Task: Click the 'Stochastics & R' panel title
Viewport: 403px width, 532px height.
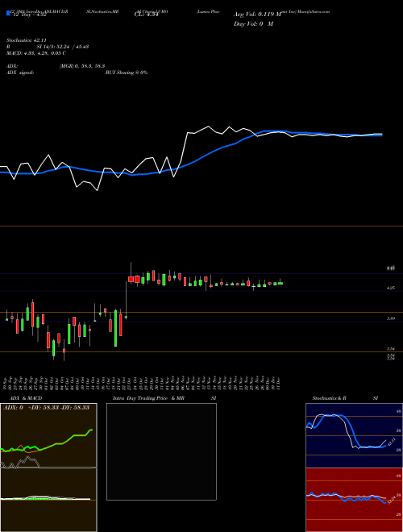Action: [330, 398]
